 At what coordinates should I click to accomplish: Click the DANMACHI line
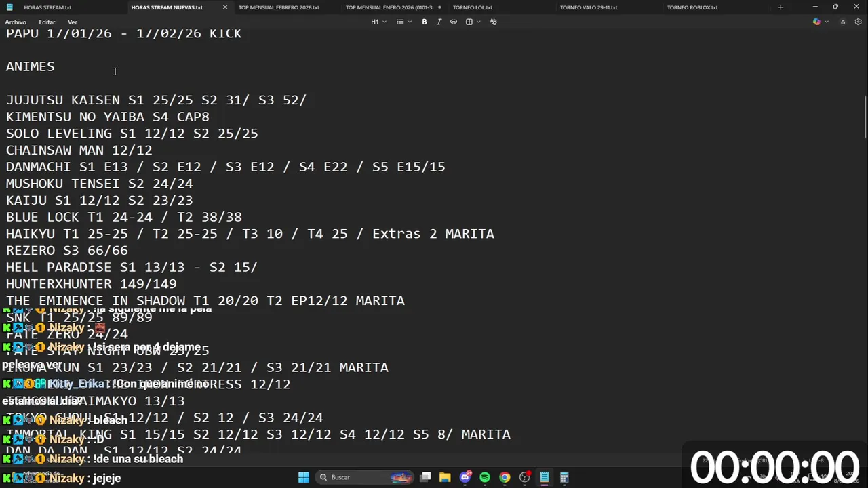point(226,167)
